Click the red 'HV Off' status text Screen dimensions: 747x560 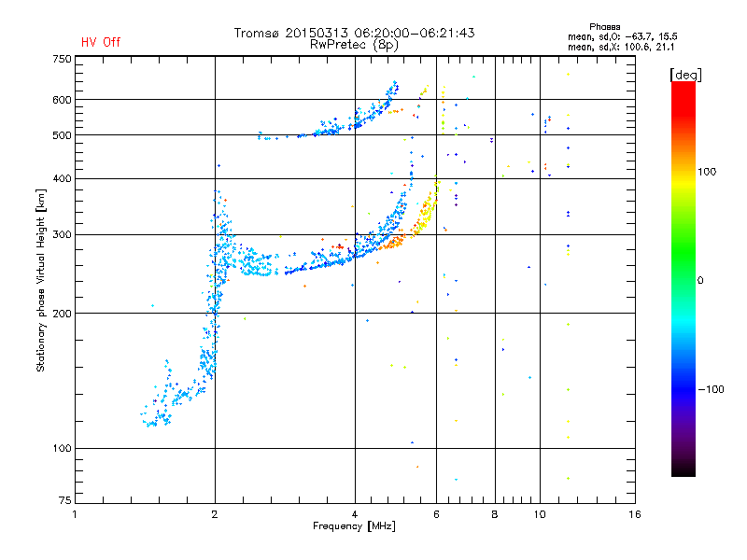click(x=101, y=42)
